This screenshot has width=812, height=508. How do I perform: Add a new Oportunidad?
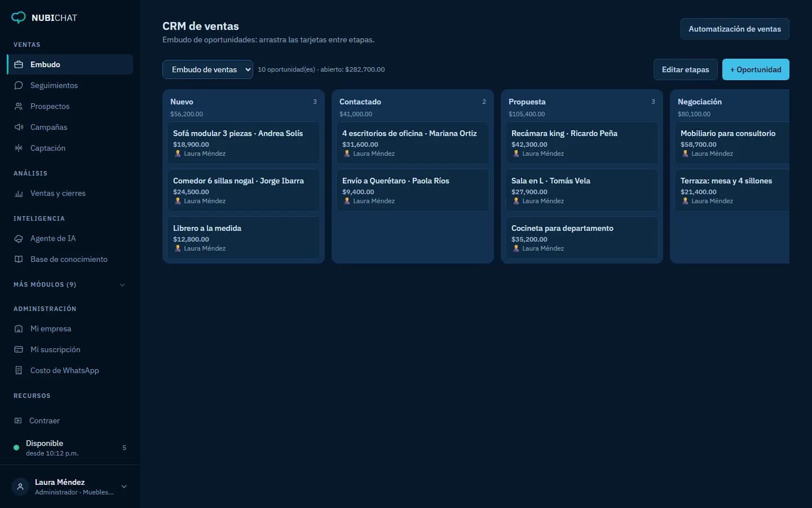[756, 69]
